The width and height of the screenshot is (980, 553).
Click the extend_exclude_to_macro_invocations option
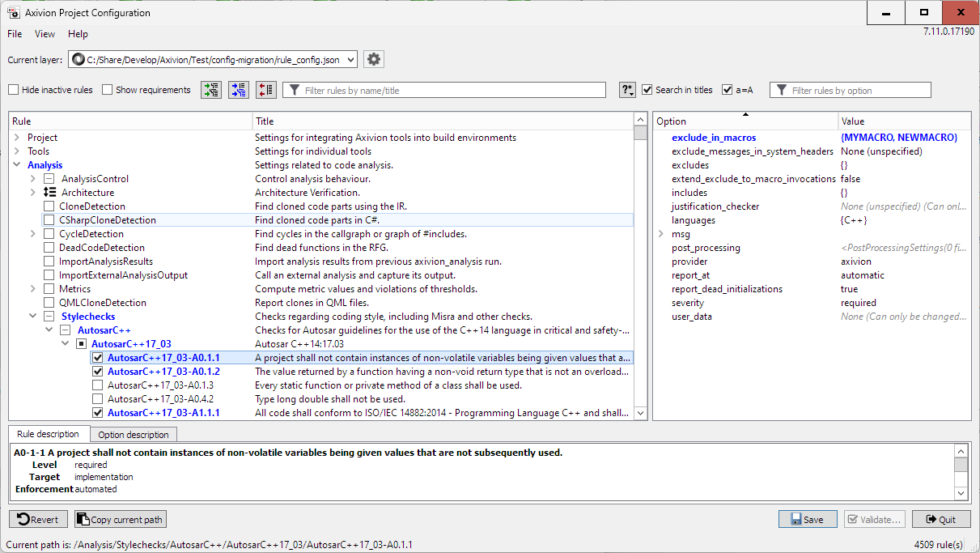755,179
